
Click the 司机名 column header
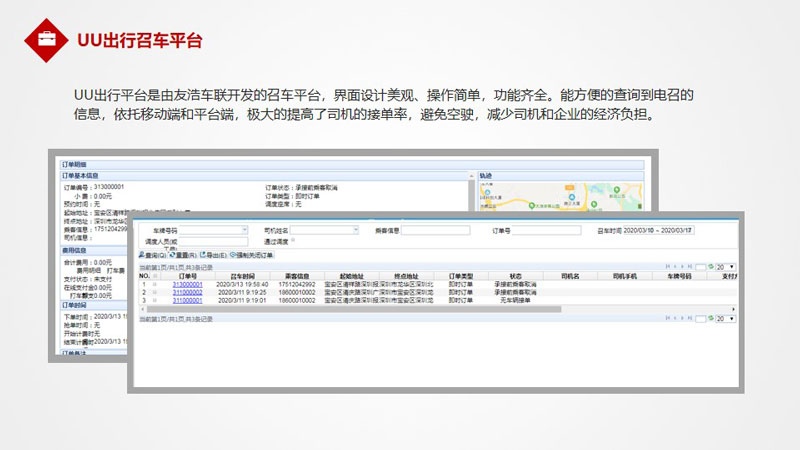[x=570, y=276]
